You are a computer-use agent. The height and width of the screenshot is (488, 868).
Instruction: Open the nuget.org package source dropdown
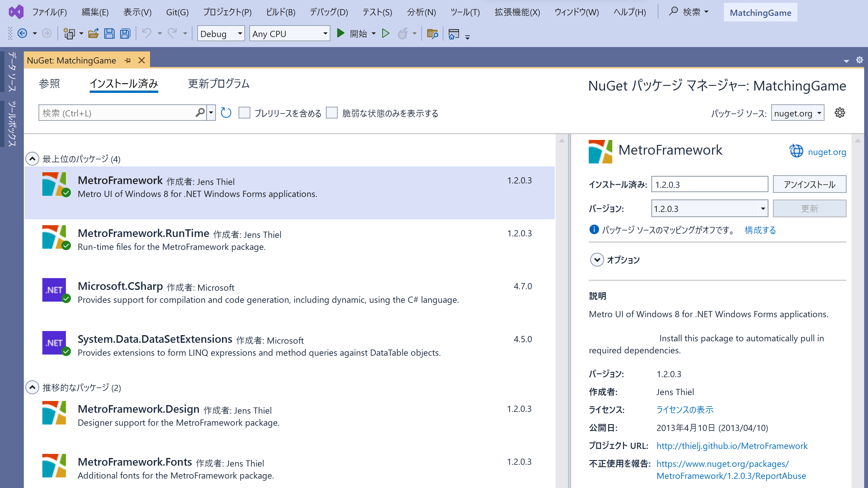[x=798, y=113]
